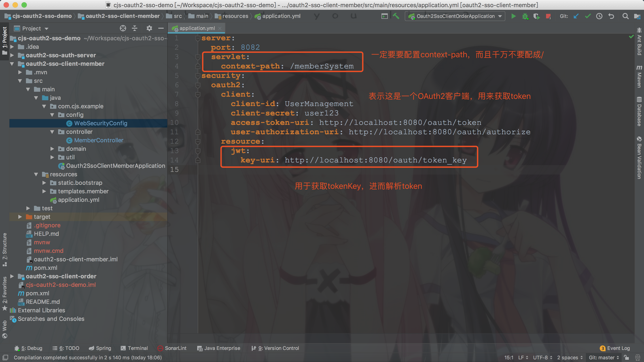
Task: Toggle code fold marker at jwt line
Action: (x=198, y=151)
